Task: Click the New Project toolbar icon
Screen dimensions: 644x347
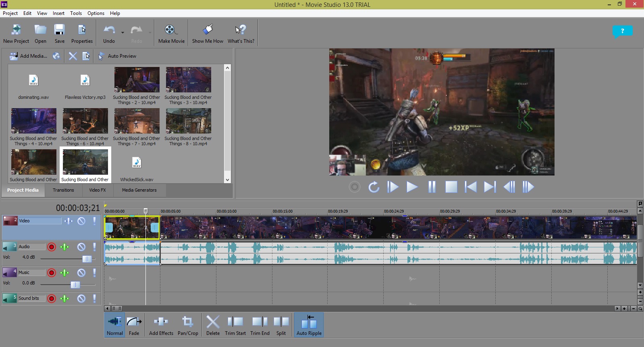Action: (16, 33)
